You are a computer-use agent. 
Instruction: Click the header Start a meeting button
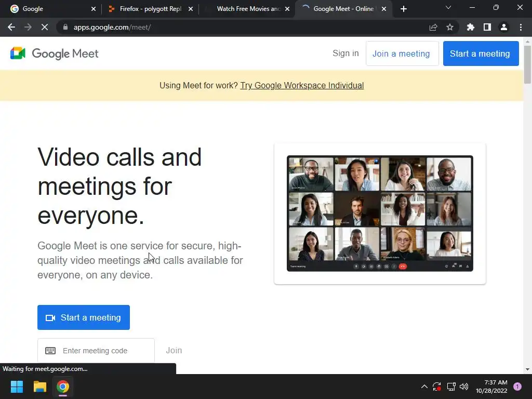pos(481,54)
